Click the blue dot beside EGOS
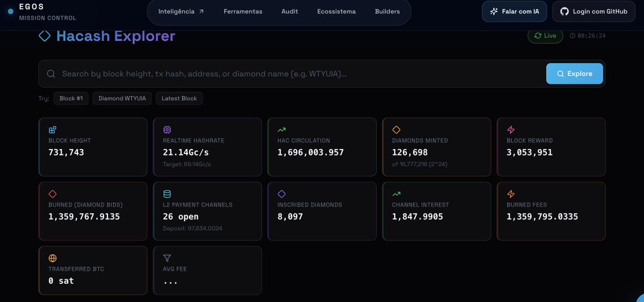Image resolution: width=644 pixels, height=302 pixels. point(11,11)
